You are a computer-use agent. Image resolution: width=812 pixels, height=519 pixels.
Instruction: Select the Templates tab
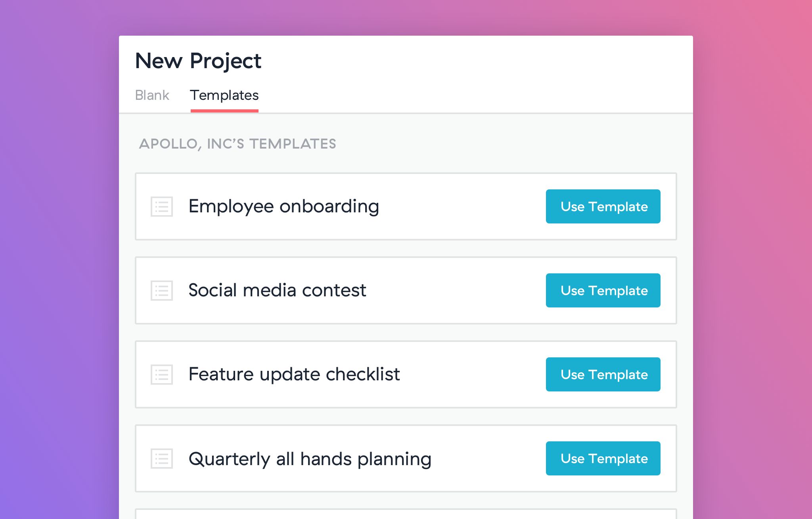pyautogui.click(x=224, y=95)
